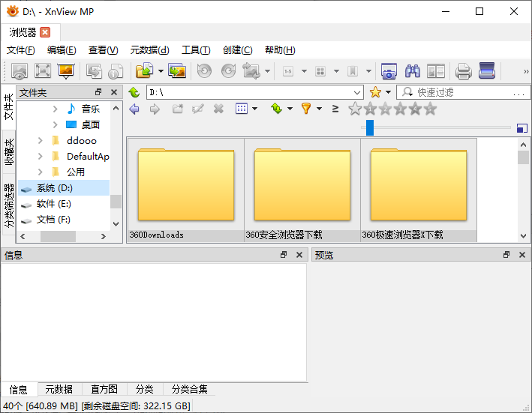The height and width of the screenshot is (413, 532).
Task: Click the delete X icon
Action: 218,109
